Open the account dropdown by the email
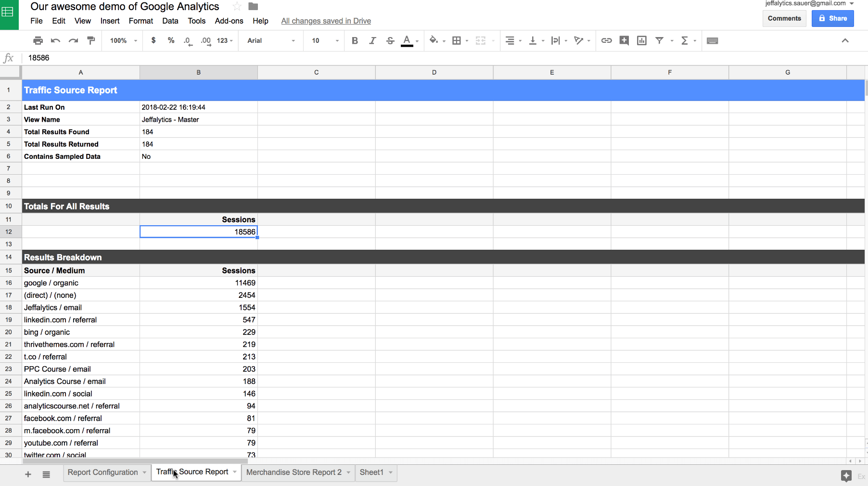The width and height of the screenshot is (868, 486). click(x=852, y=3)
